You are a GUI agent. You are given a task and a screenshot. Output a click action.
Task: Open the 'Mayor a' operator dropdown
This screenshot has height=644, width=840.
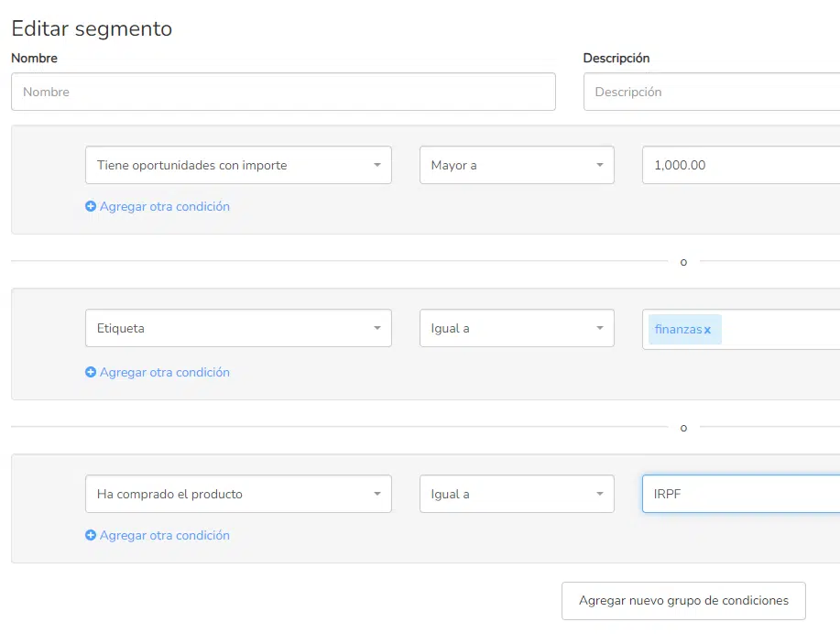pyautogui.click(x=517, y=165)
